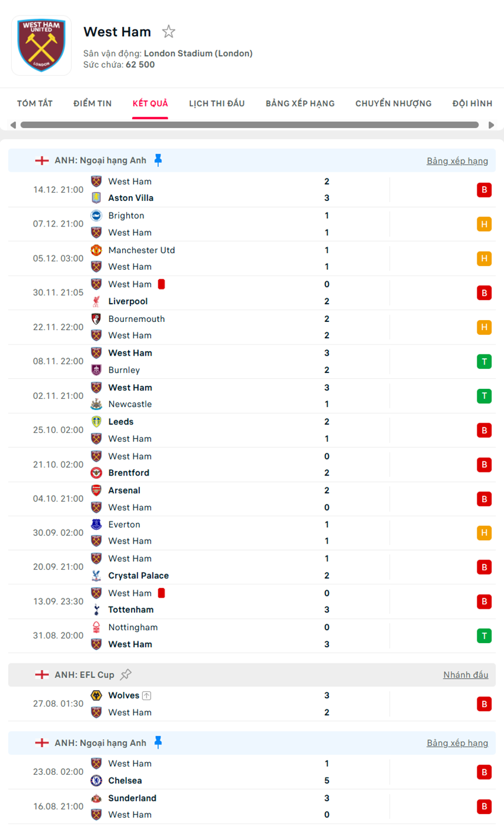
Task: Click the Chelsea team crest
Action: 96,781
